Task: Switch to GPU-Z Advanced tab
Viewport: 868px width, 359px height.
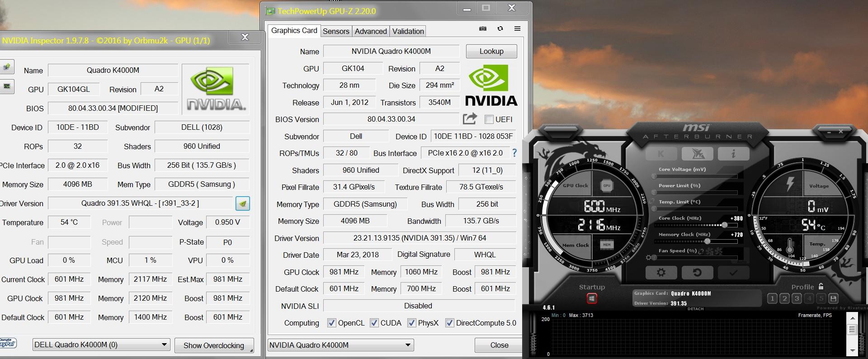Action: [x=371, y=31]
